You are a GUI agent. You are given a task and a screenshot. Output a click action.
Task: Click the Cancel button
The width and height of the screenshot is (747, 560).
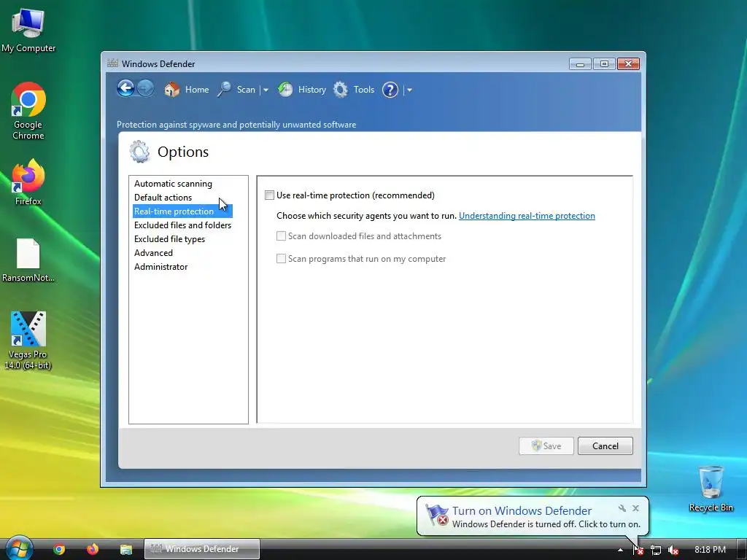pyautogui.click(x=605, y=446)
